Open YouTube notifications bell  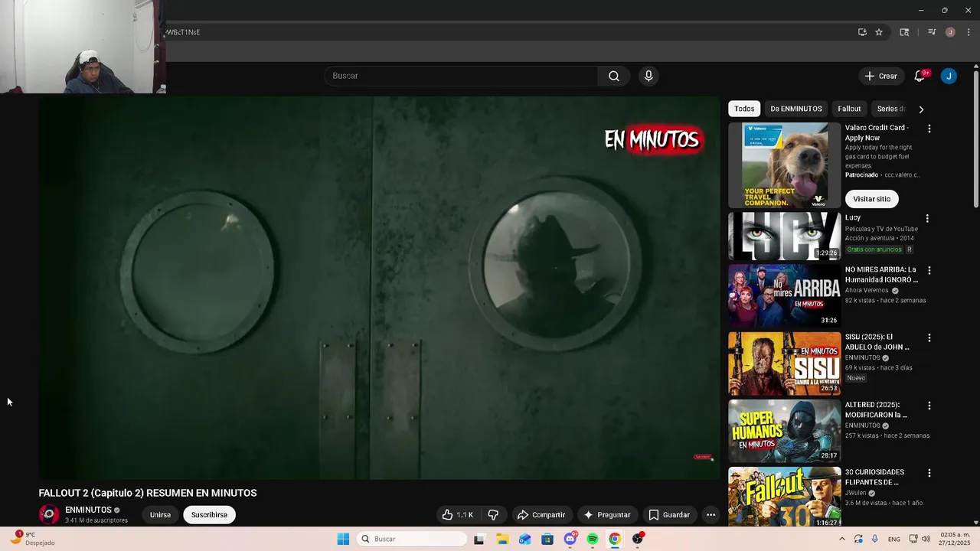[920, 76]
